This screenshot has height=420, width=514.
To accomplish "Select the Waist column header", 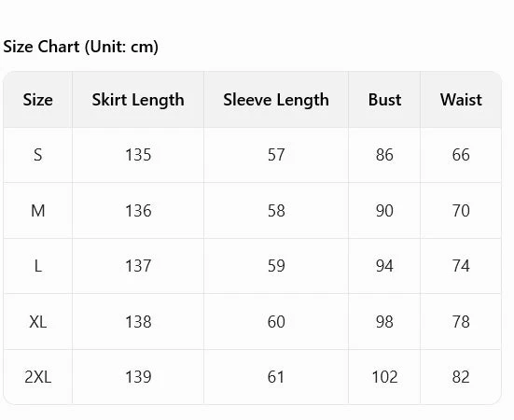I will pyautogui.click(x=461, y=100).
